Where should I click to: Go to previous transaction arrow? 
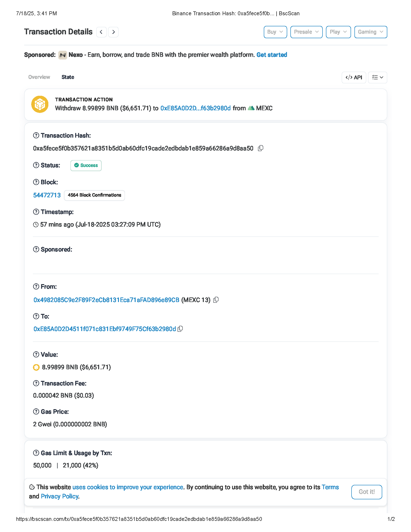pos(101,32)
